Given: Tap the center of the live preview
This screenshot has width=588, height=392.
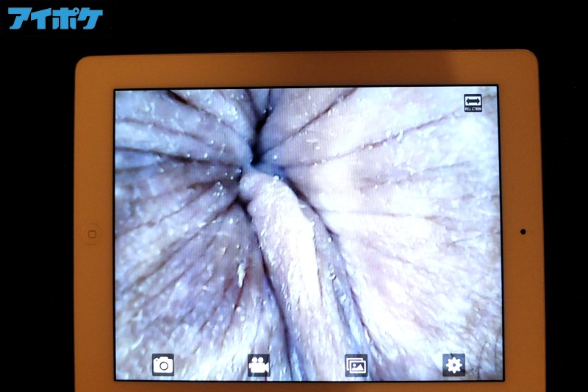Looking at the screenshot, I should coord(307,234).
